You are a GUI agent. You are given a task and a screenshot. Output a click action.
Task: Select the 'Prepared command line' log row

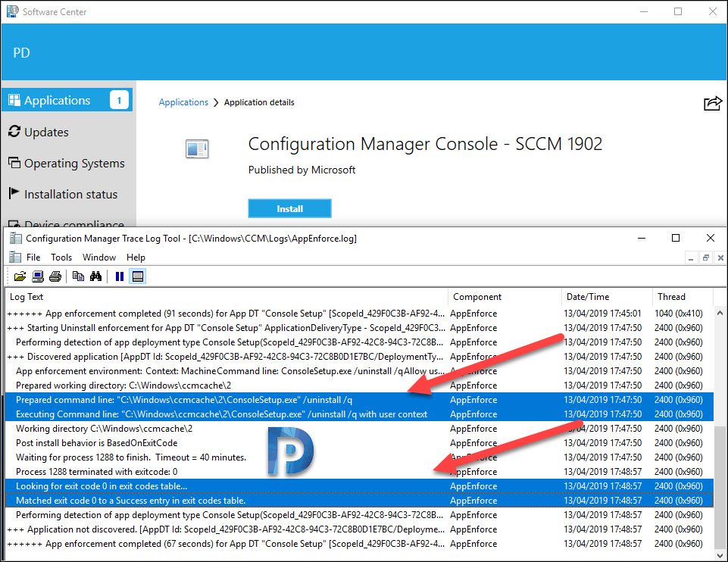pyautogui.click(x=359, y=400)
